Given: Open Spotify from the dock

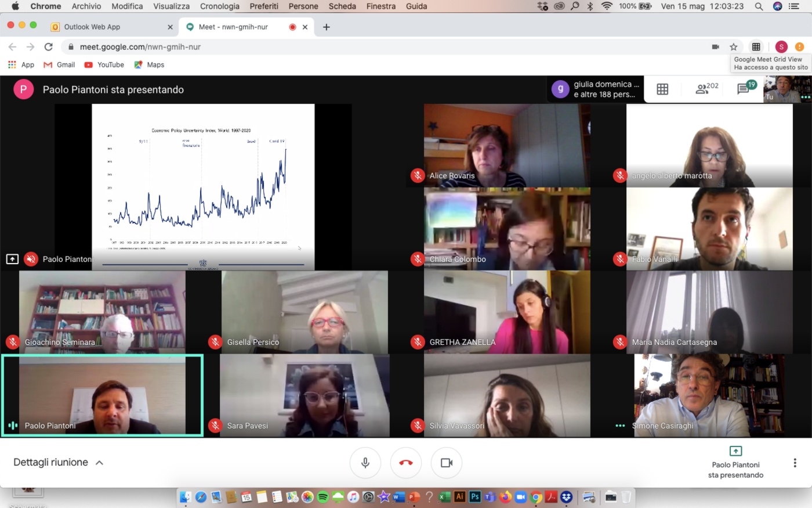Looking at the screenshot, I should pyautogui.click(x=323, y=497).
